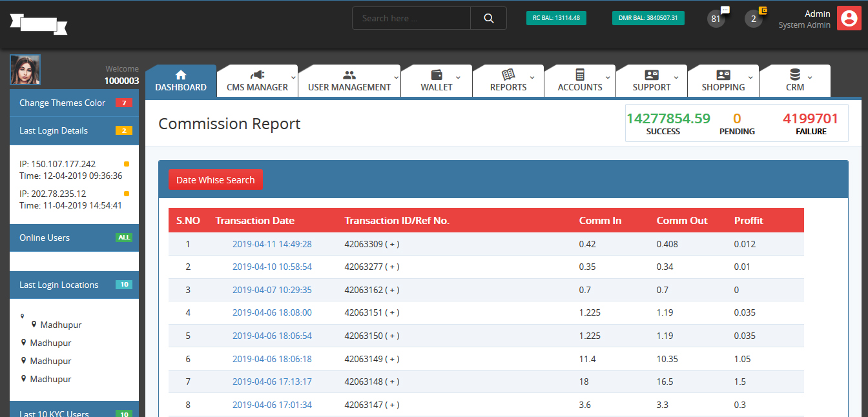Open the date link 2019-04-06 17:13:17
This screenshot has width=868, height=417.
272,381
